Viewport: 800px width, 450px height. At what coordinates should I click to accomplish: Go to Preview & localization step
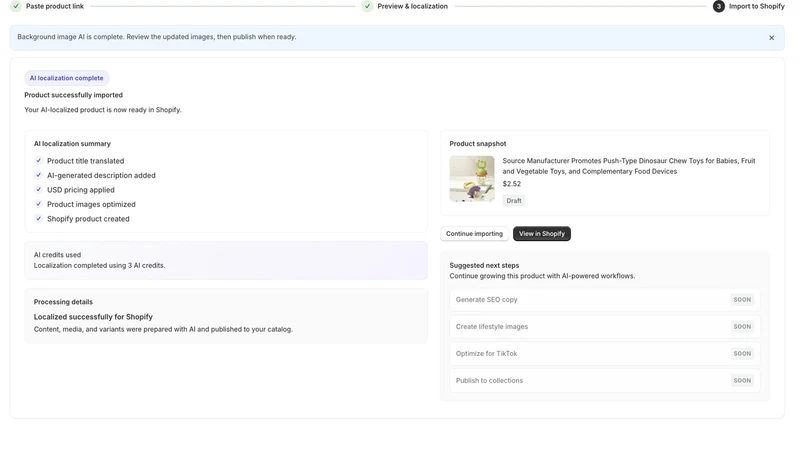click(x=412, y=6)
